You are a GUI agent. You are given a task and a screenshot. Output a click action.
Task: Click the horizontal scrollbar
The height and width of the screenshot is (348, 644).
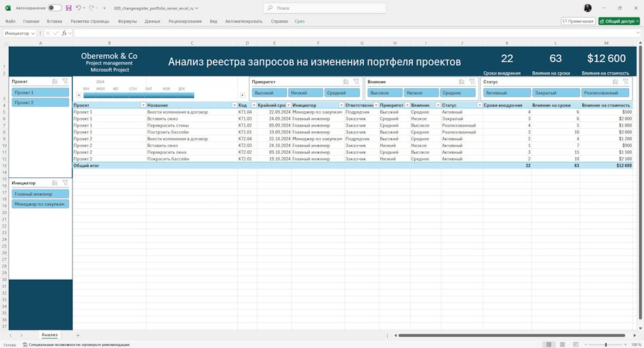(x=511, y=335)
